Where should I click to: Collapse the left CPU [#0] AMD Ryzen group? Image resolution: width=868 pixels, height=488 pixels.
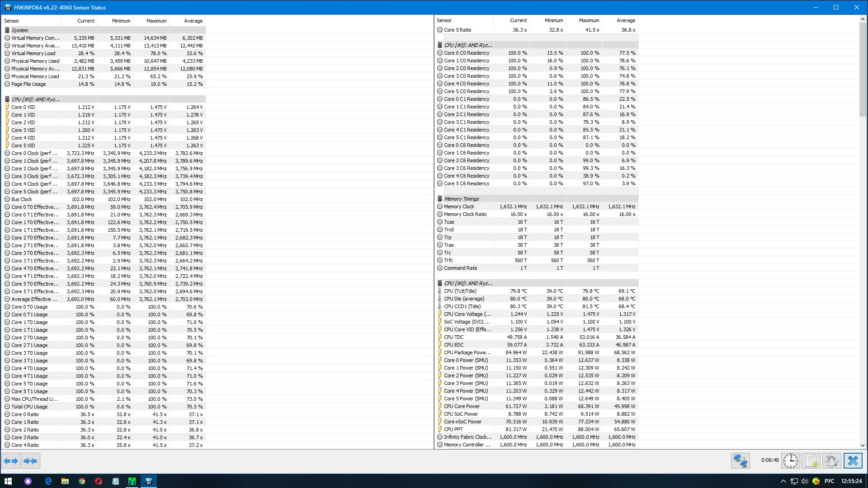(35, 99)
